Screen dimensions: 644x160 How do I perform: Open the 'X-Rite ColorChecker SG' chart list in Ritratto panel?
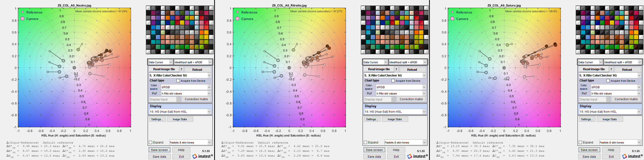click(x=395, y=75)
